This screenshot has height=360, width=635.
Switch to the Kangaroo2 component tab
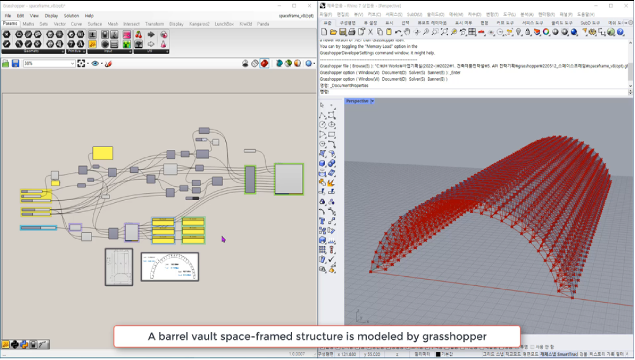[199, 24]
